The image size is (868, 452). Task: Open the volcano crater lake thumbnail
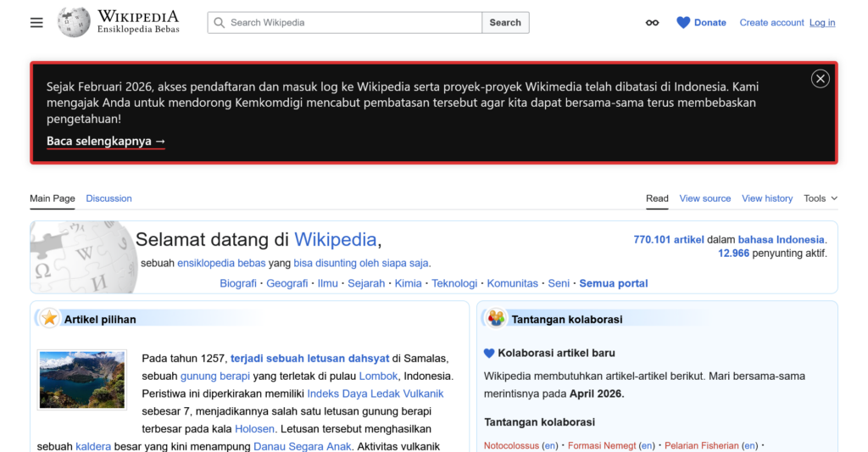tap(82, 380)
